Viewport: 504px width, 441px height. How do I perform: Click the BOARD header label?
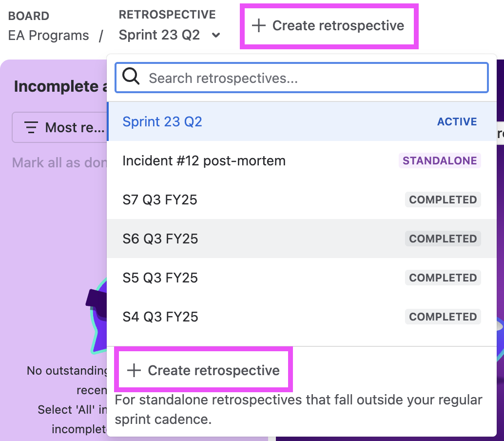(x=29, y=16)
